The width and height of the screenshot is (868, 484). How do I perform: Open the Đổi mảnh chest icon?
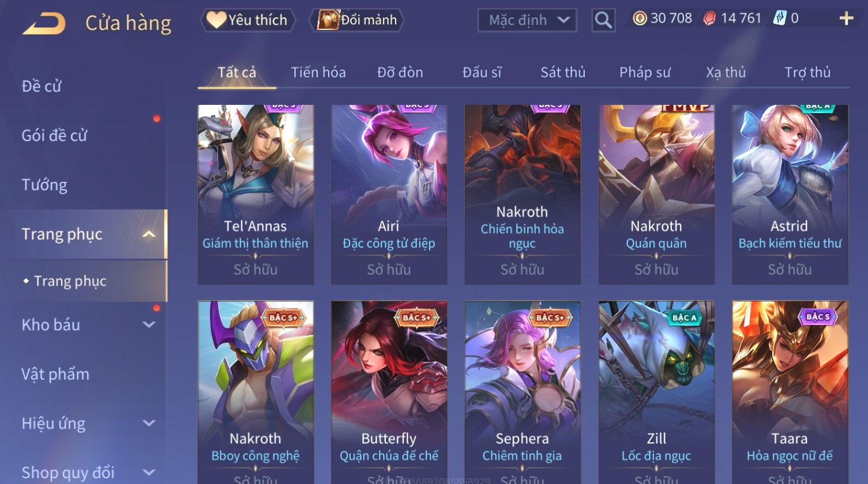pos(328,20)
